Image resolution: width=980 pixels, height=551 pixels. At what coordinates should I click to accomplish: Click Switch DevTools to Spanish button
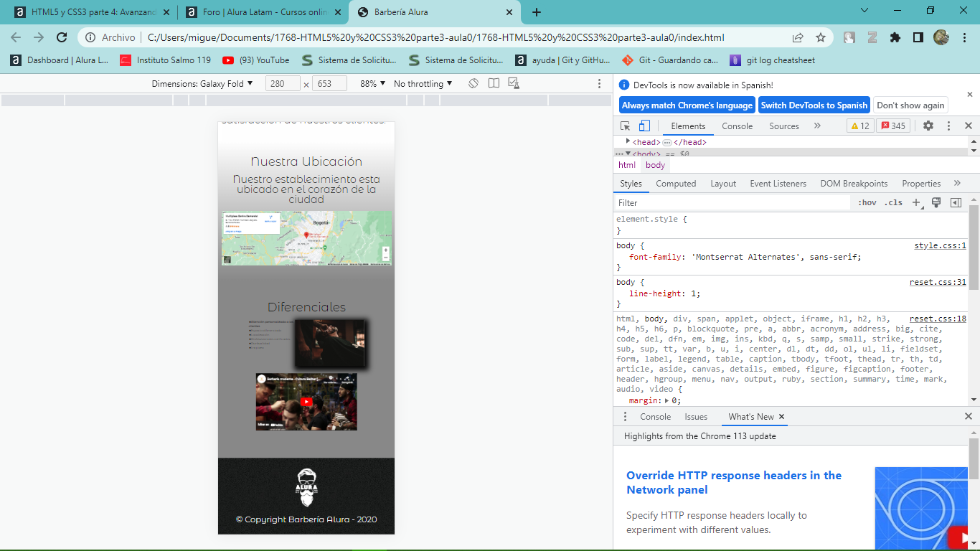[814, 105]
